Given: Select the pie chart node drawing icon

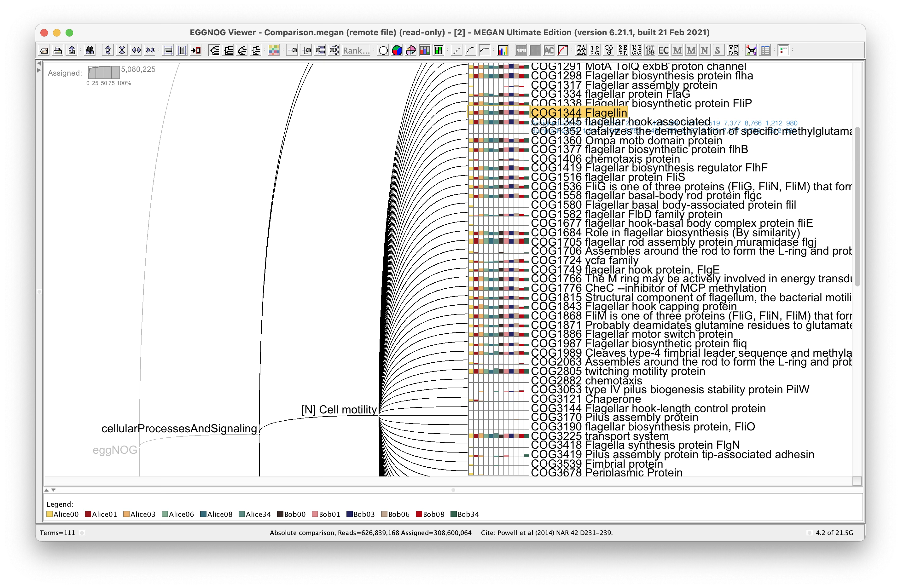Looking at the screenshot, I should (x=397, y=50).
